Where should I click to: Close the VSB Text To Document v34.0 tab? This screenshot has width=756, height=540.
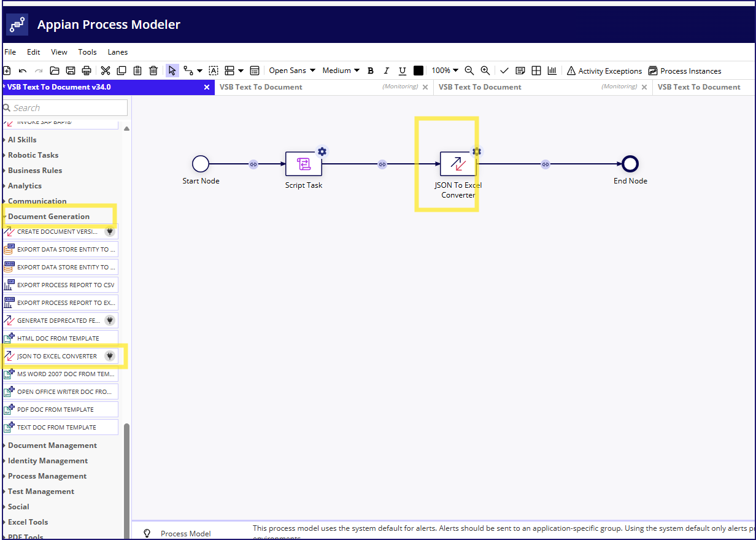pos(207,87)
